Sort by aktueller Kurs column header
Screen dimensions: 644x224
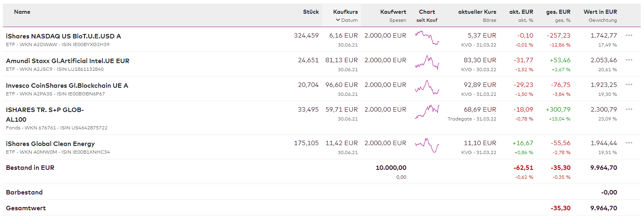[477, 12]
